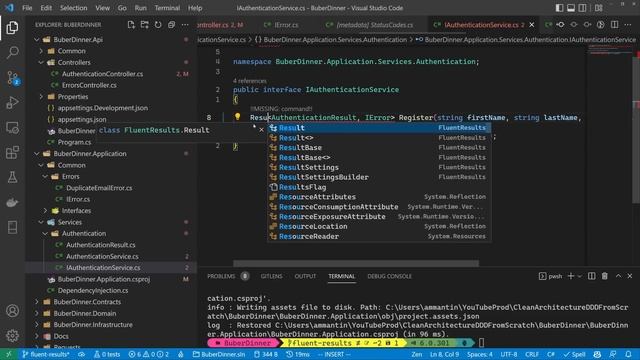Open the Explorer view in activity bar
Image resolution: width=640 pixels, height=360 pixels.
click(x=12, y=28)
